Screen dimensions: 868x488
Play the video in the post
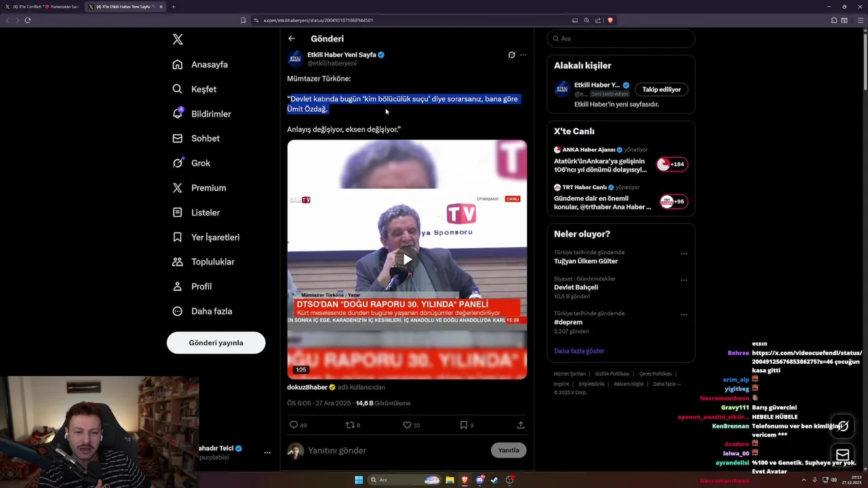(407, 260)
